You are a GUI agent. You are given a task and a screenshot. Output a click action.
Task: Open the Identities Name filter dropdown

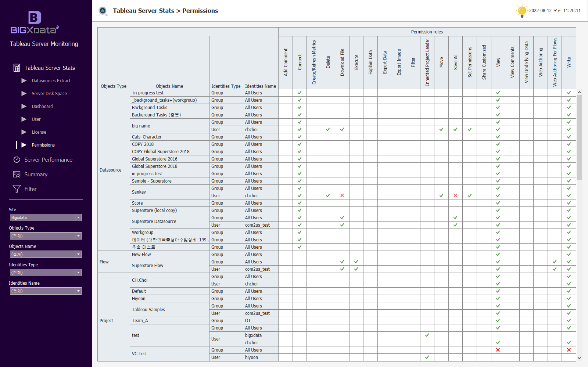coord(46,291)
